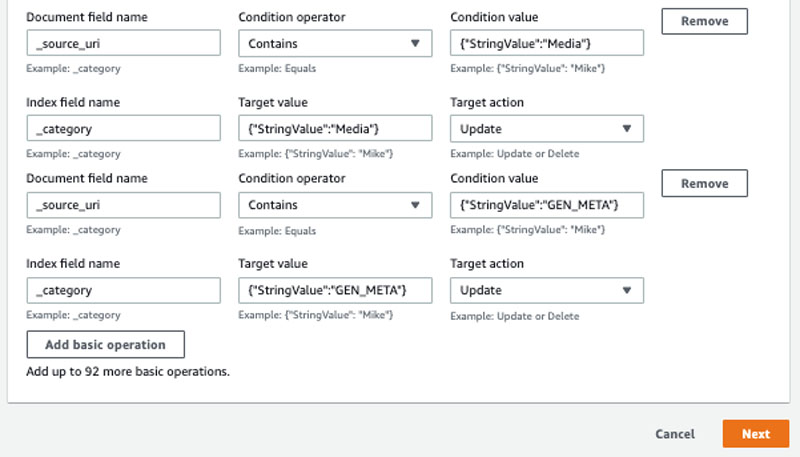
Task: Click the Add basic operation button
Action: tap(106, 345)
